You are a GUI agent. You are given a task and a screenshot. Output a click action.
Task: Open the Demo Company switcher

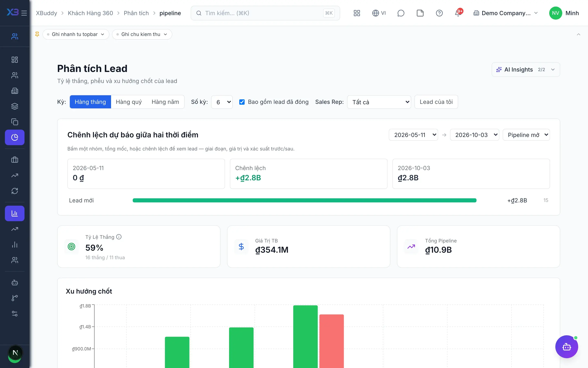(x=506, y=13)
